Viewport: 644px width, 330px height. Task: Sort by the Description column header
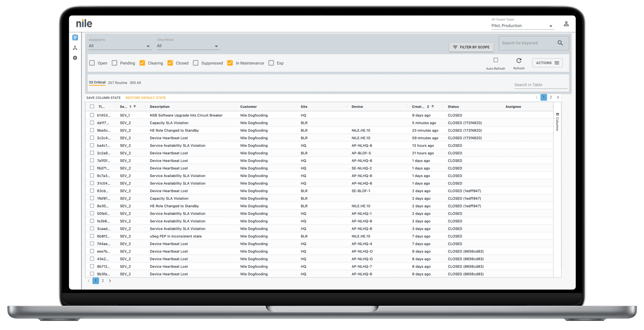coord(159,107)
